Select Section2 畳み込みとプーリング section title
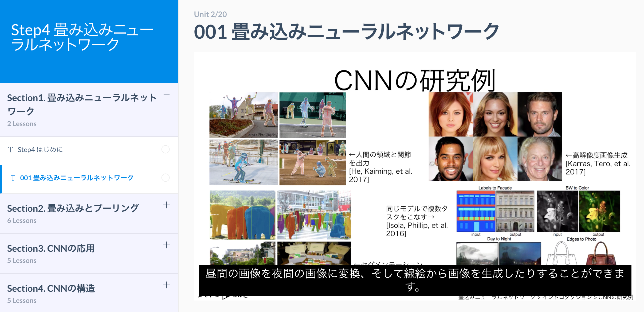 (73, 208)
